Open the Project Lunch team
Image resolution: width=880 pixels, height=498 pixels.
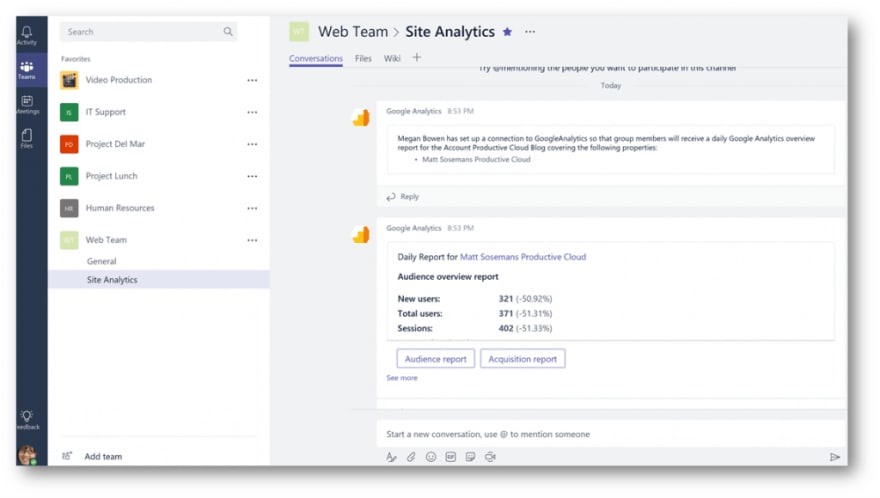pyautogui.click(x=111, y=176)
